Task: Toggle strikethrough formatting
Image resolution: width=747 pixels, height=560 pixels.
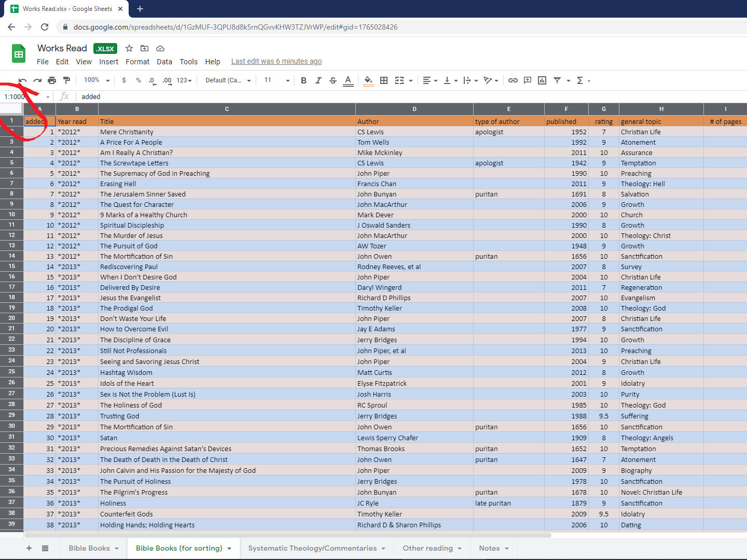Action: (x=333, y=80)
